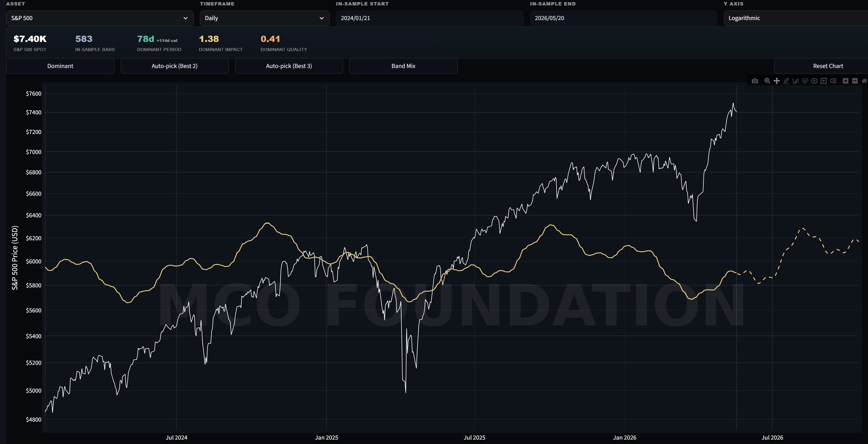Viewport: 868px width, 444px height.
Task: Click the IN-SAMPLE END heading
Action: pos(553,4)
